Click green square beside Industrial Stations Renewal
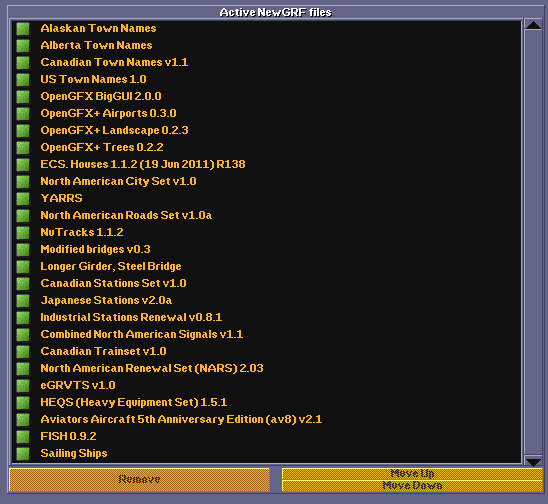The width and height of the screenshot is (548, 504). pyautogui.click(x=23, y=318)
